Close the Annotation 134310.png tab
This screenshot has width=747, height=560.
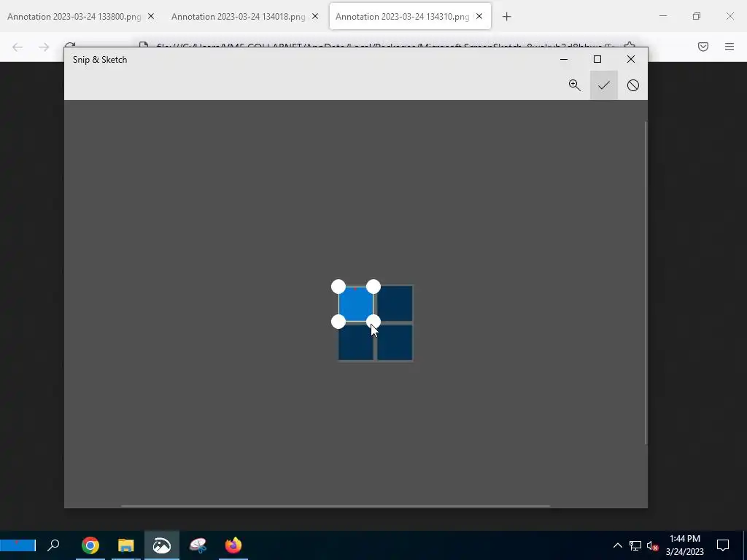pos(479,16)
